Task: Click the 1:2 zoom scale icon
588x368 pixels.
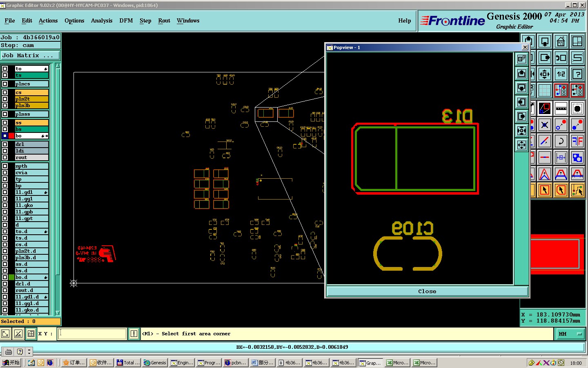Action: tap(561, 74)
